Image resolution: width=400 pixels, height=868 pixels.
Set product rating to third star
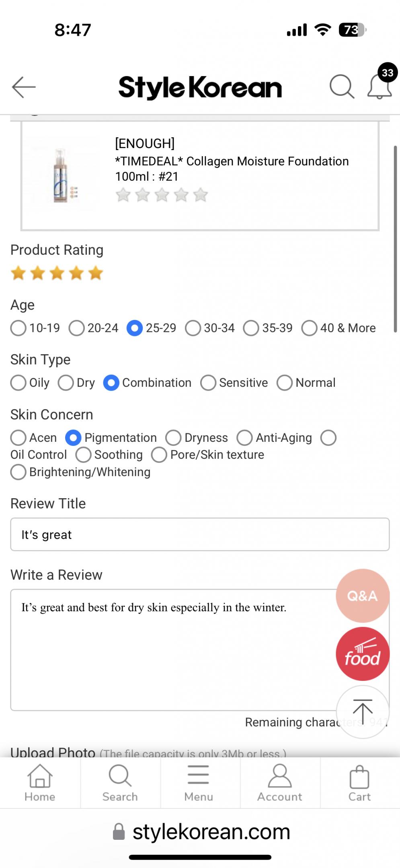[x=57, y=273]
